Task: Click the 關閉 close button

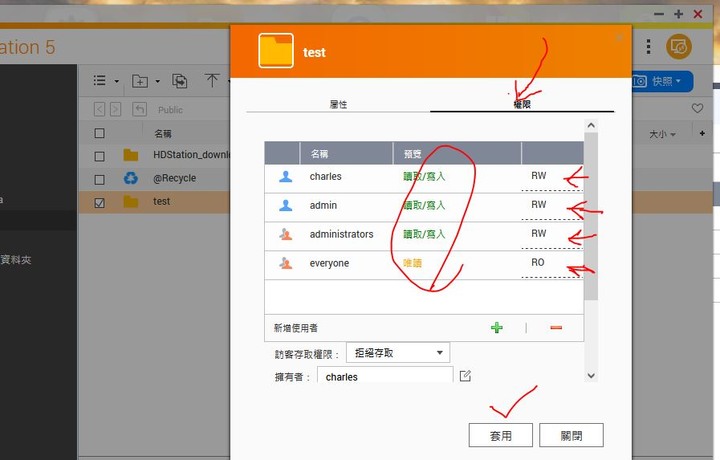Action: coord(571,435)
